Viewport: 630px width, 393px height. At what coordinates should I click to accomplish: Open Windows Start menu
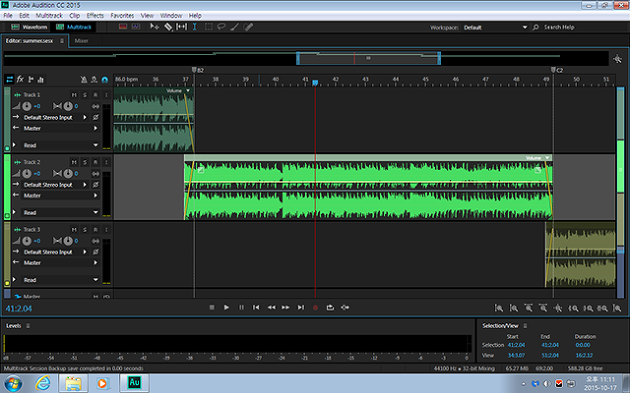click(x=13, y=383)
